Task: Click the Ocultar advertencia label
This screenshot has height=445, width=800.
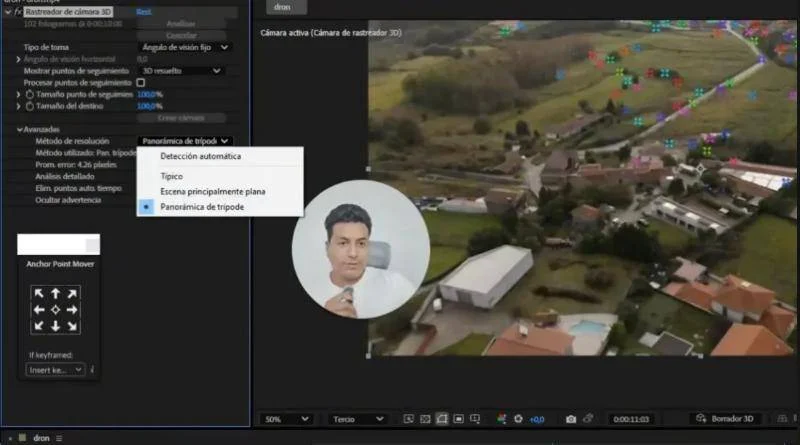Action: pyautogui.click(x=68, y=200)
